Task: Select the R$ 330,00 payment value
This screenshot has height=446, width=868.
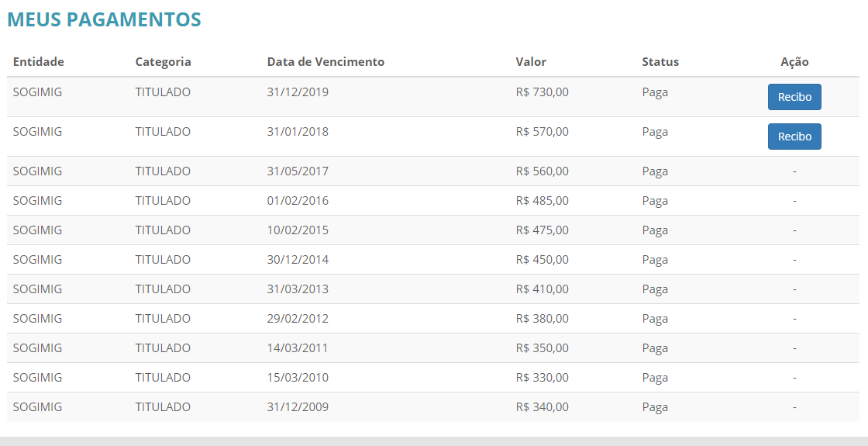Action: pyautogui.click(x=542, y=378)
